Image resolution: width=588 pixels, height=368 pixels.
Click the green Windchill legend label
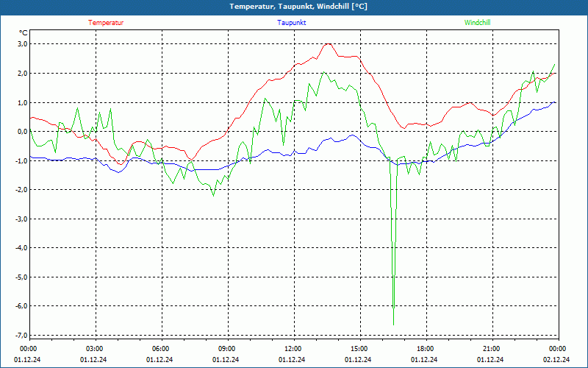tap(477, 23)
